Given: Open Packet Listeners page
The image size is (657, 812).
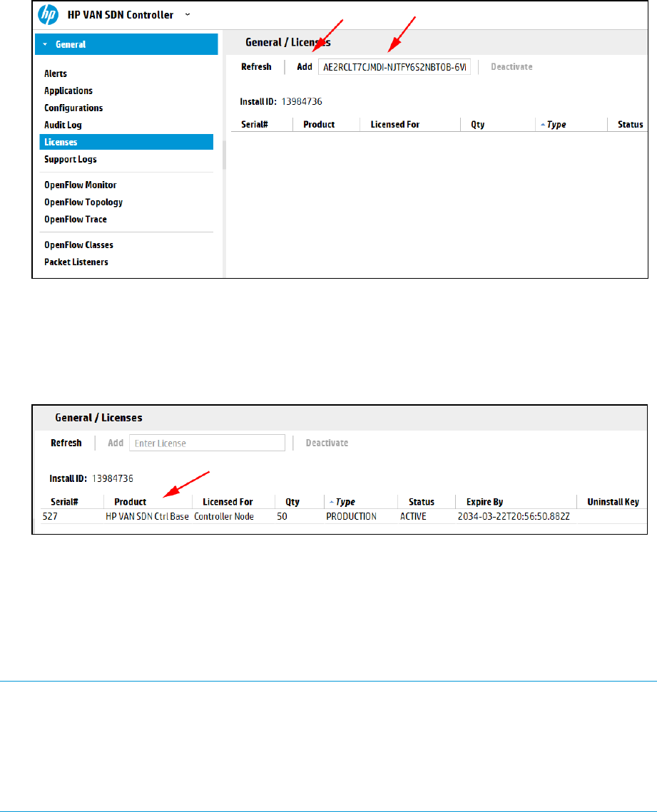Looking at the screenshot, I should click(x=76, y=262).
